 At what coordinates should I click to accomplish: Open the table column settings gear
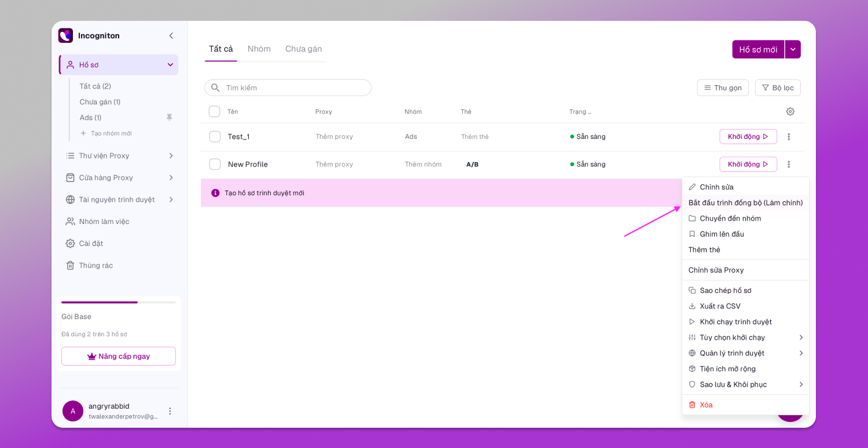(x=790, y=112)
